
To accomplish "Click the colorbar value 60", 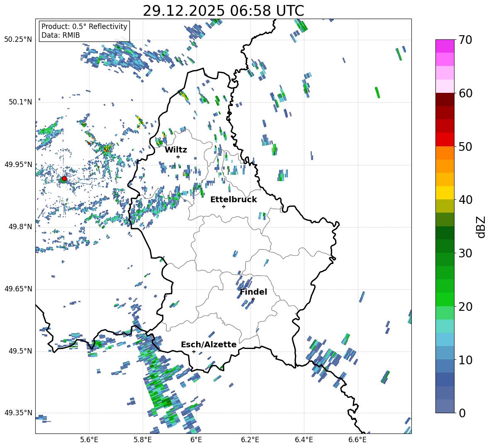I will [465, 93].
